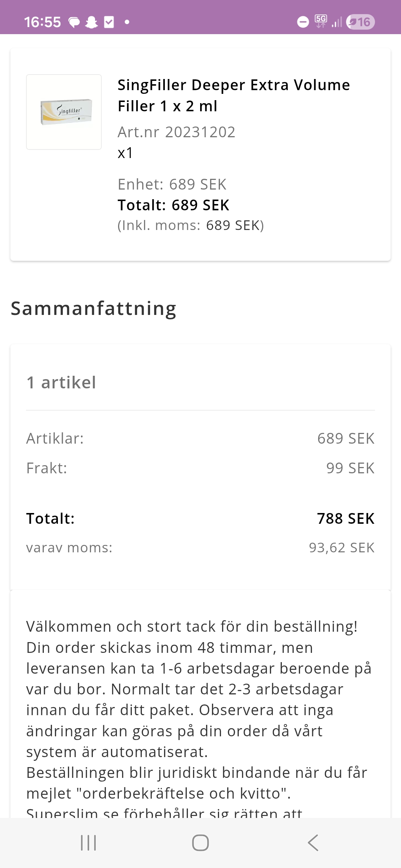Tap the Sammanfattning heading

point(94,309)
